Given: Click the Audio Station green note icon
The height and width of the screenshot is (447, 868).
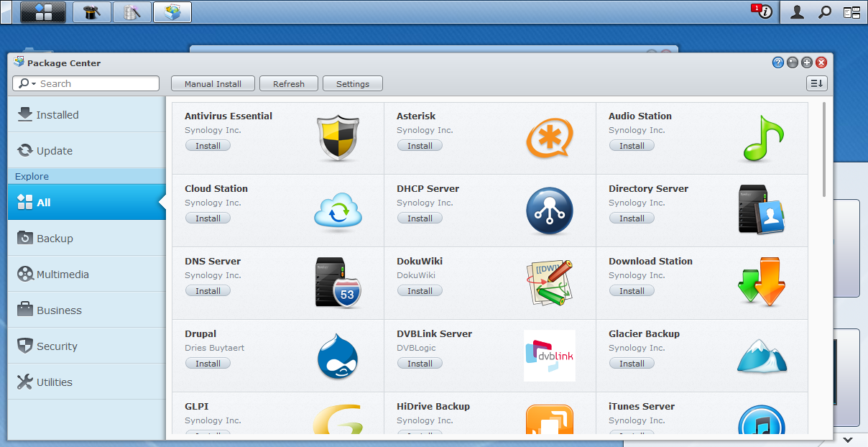Looking at the screenshot, I should pyautogui.click(x=762, y=138).
